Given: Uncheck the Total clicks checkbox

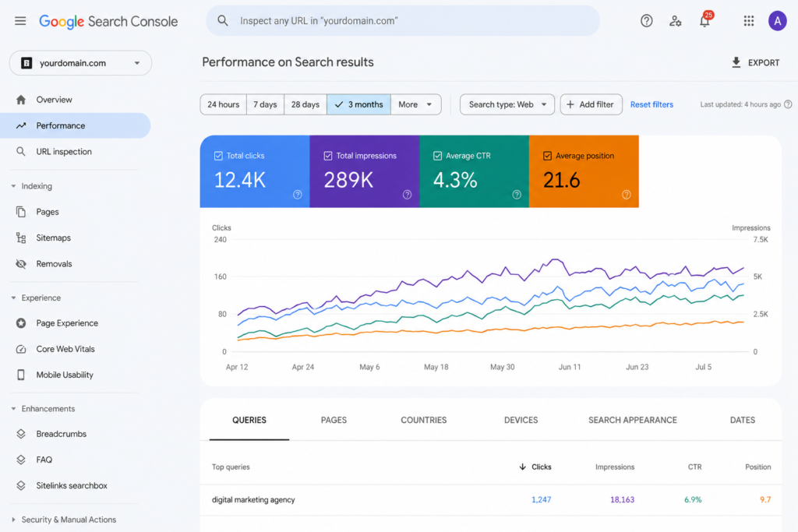Looking at the screenshot, I should point(218,156).
